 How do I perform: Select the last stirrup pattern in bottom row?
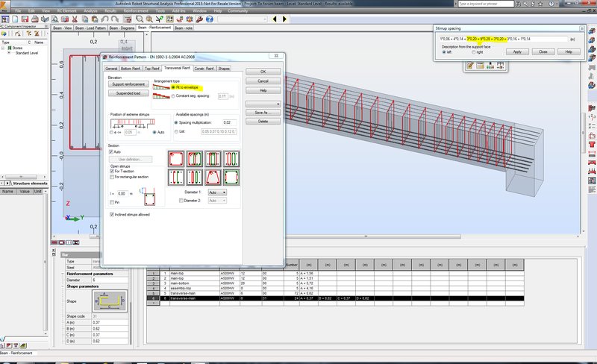pos(231,177)
